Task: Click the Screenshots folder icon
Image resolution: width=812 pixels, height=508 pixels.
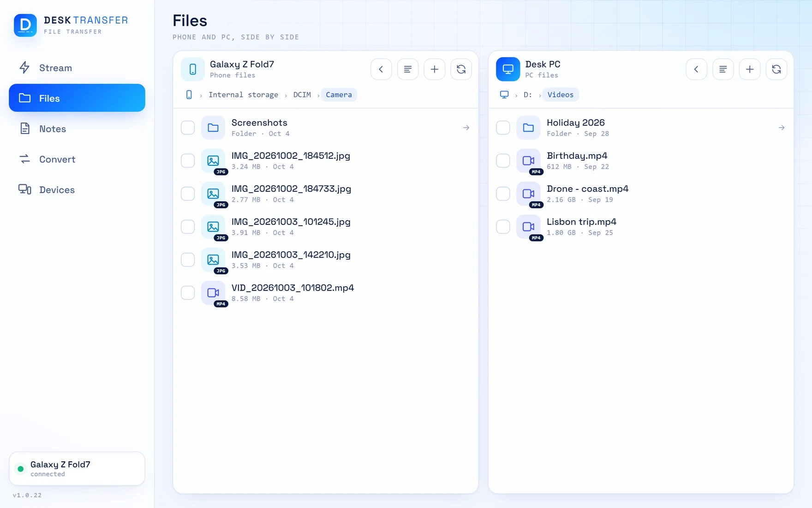Action: click(213, 128)
